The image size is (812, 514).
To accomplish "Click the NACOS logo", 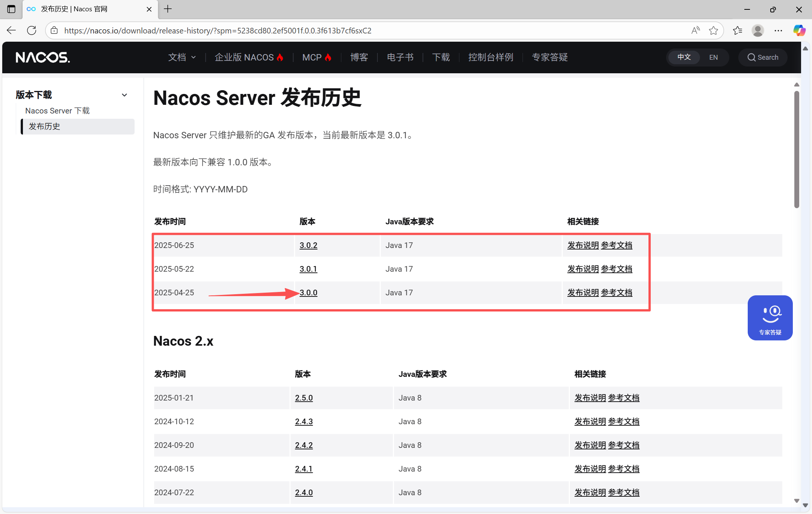I will 42,57.
